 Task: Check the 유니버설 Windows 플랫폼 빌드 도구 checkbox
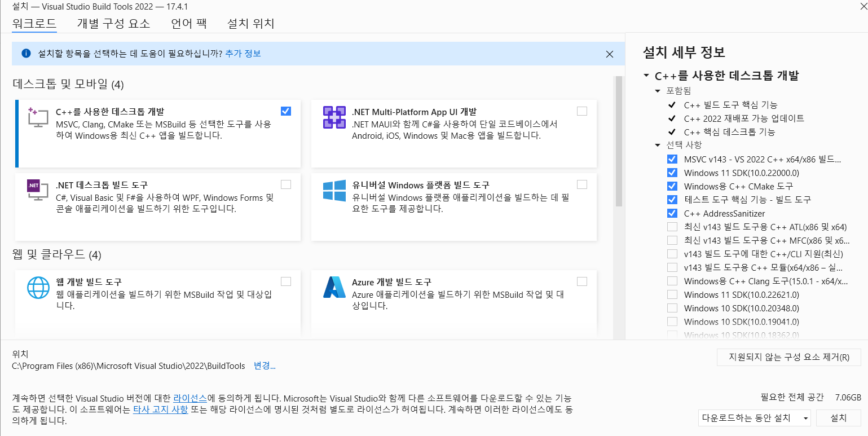(582, 184)
